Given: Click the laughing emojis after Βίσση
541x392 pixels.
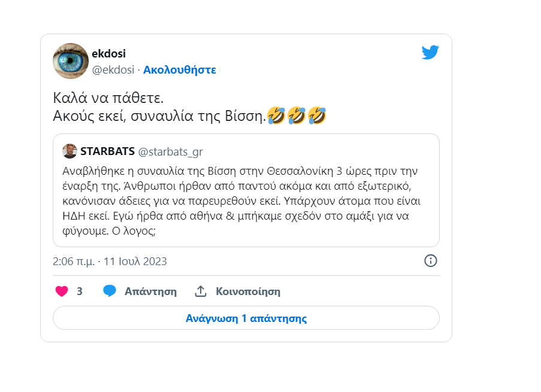Looking at the screenshot, I should [297, 115].
